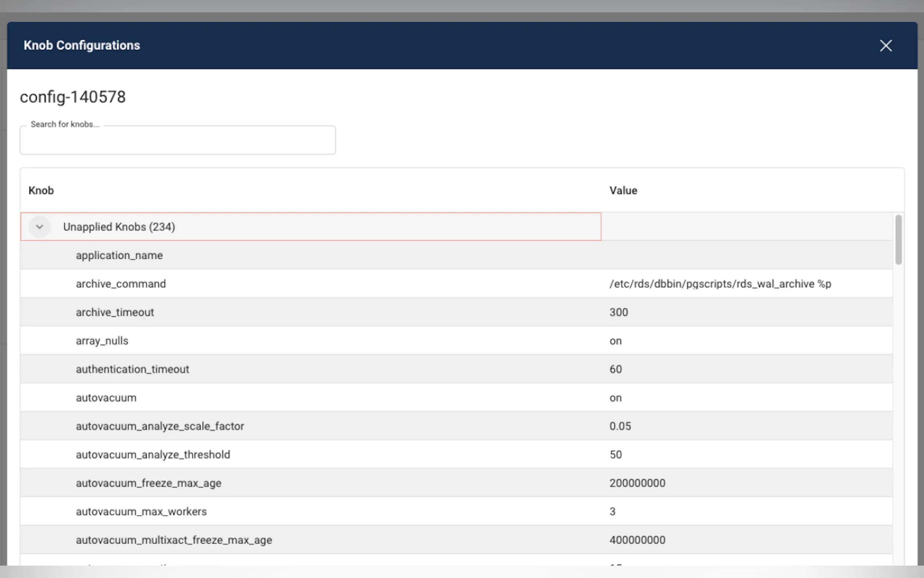
Task: Select autovacuum_analyze_threshold row
Action: [153, 455]
